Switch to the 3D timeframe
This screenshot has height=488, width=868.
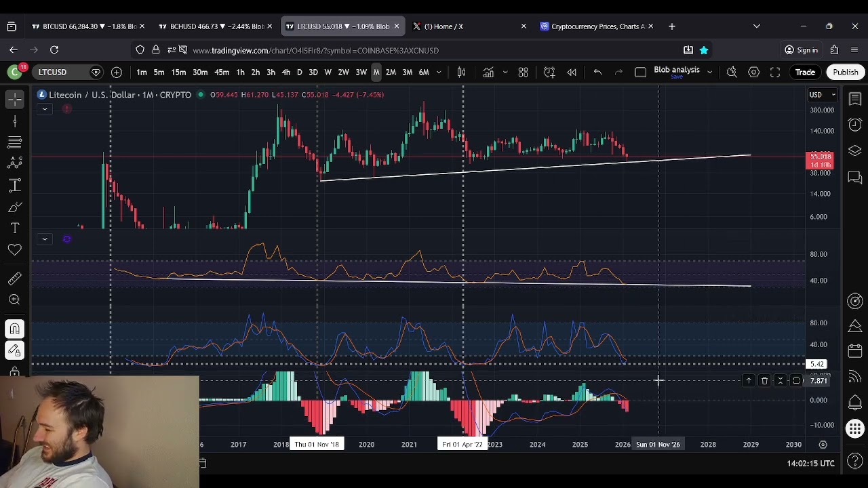coord(313,73)
